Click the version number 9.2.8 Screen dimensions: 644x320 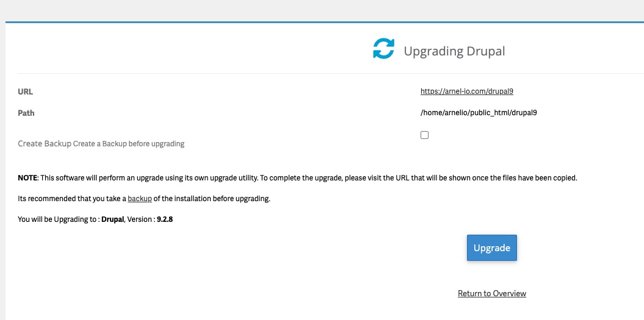click(165, 219)
